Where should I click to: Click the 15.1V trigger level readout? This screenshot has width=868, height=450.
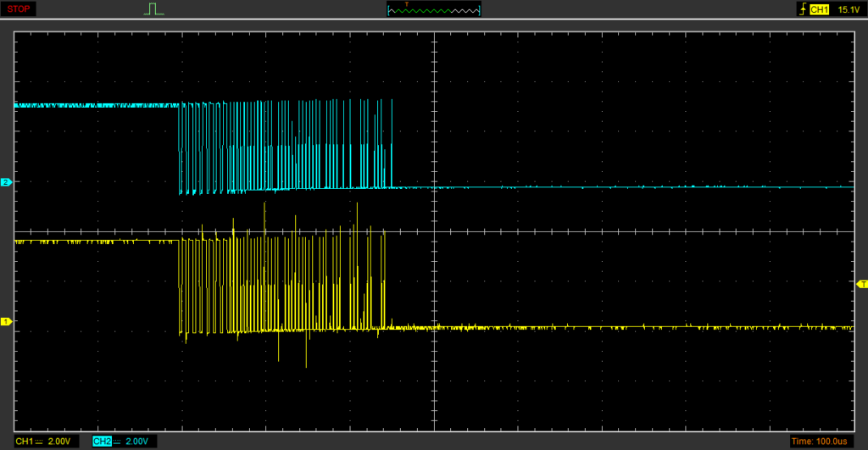[x=848, y=9]
